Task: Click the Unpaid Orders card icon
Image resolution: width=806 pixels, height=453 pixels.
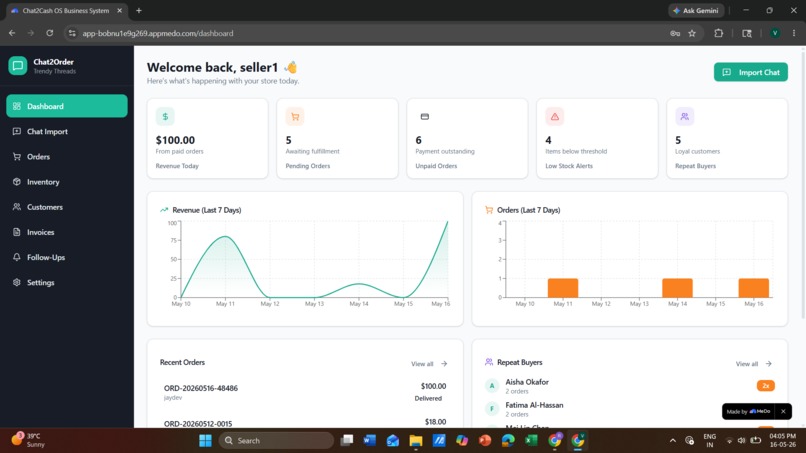Action: pos(425,117)
